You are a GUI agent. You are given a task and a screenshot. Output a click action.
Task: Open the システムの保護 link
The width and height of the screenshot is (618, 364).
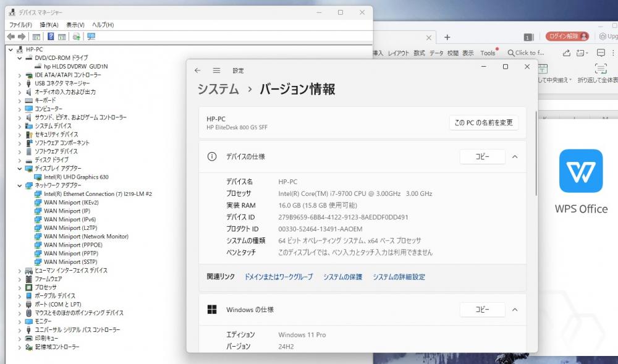click(342, 277)
